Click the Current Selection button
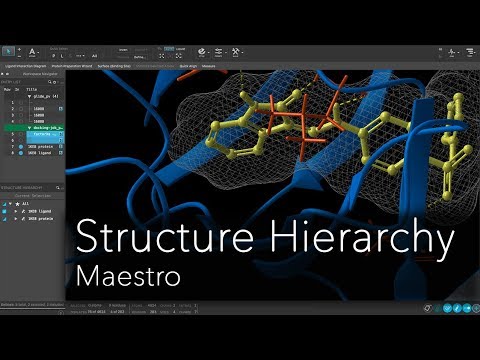 point(33,196)
